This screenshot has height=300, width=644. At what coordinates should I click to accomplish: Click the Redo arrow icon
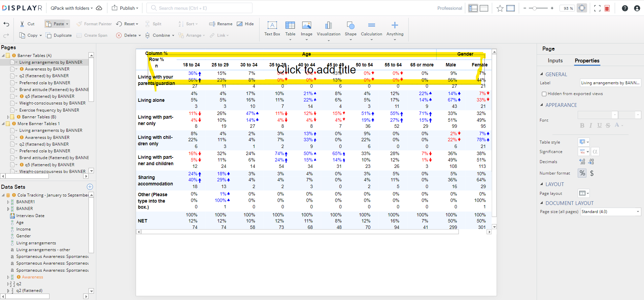6,35
